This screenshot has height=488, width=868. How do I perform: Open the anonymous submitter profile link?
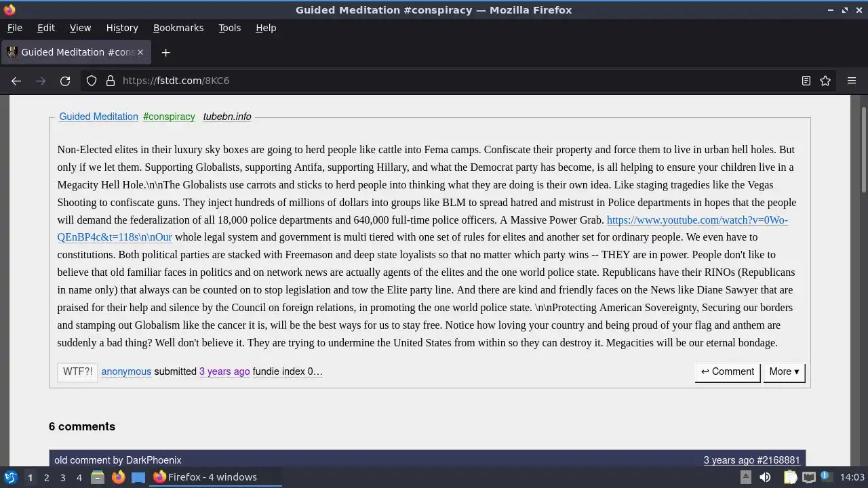click(x=126, y=371)
